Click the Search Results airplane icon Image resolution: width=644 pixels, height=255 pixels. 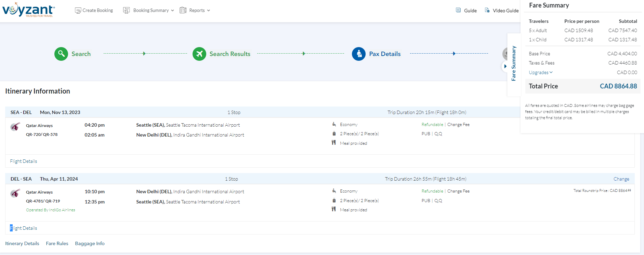click(x=199, y=54)
